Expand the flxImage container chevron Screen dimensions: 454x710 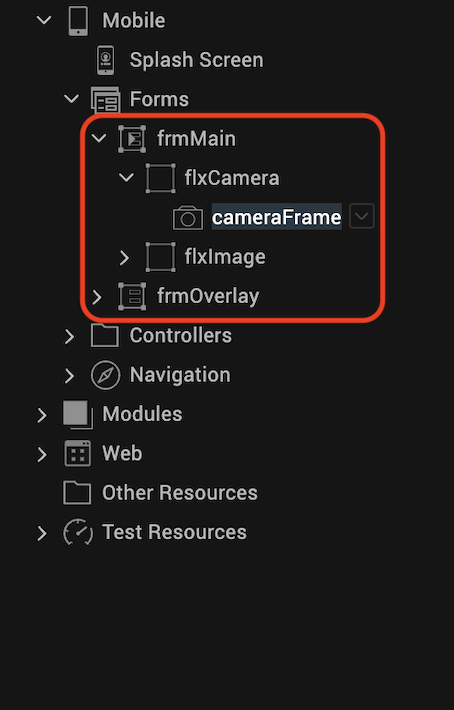124,258
